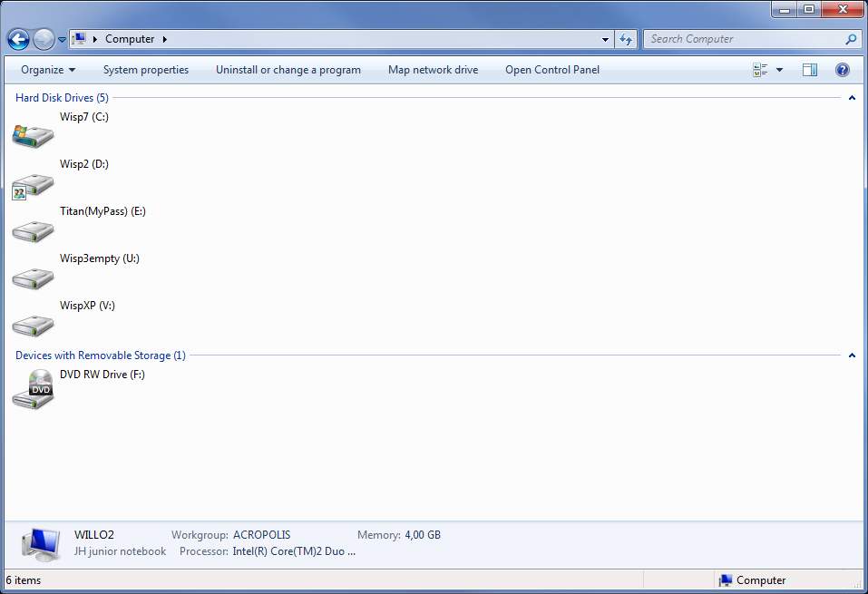Click the computer icon in the details pane
Viewport: 868px width, 594px height.
[37, 541]
